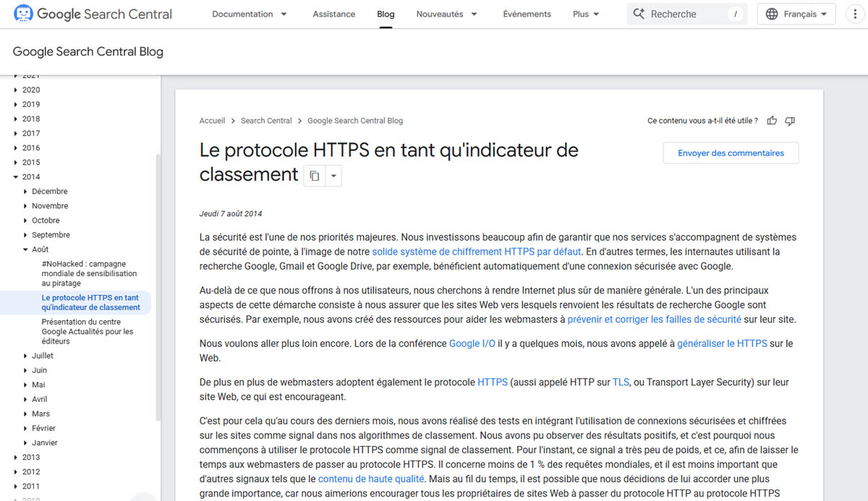Image resolution: width=868 pixels, height=501 pixels.
Task: Click the globe language icon
Action: pos(772,14)
